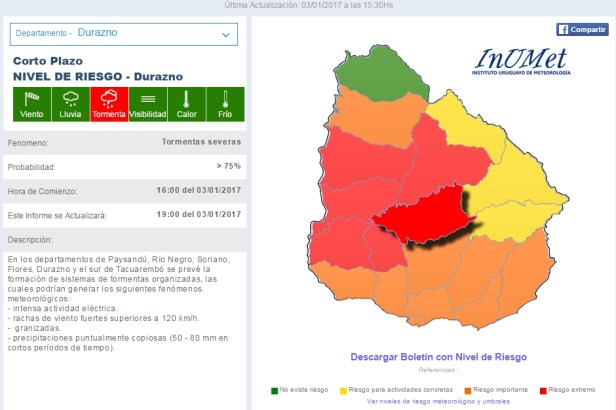Open the Departamento Durazno dropdown
This screenshot has width=616, height=410.
pos(125,33)
